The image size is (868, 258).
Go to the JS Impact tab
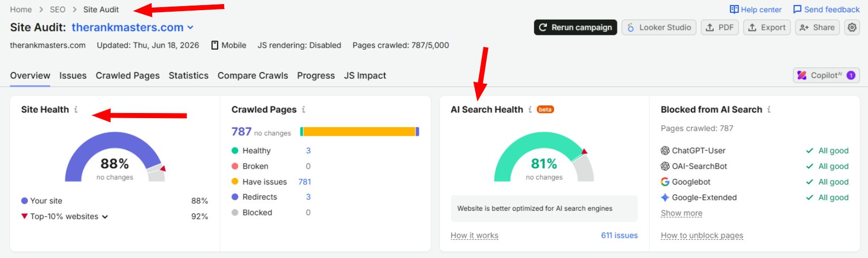(365, 76)
